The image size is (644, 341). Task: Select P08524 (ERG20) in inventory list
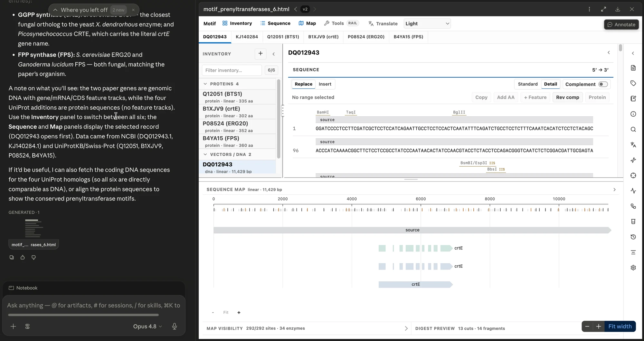(238, 126)
